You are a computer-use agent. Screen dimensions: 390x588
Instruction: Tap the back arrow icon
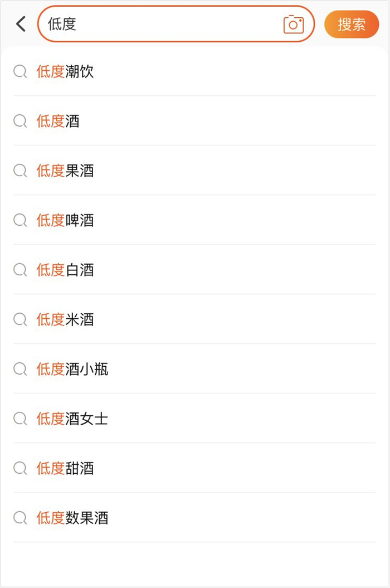pos(21,24)
